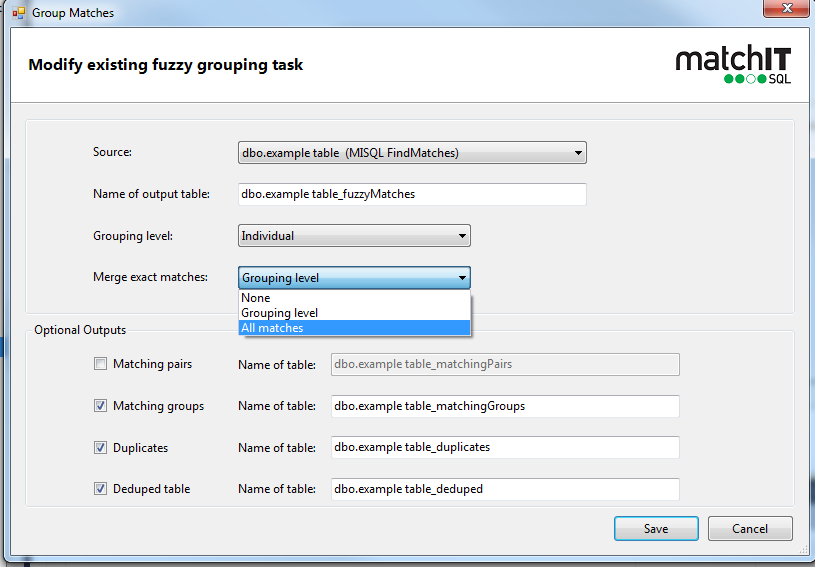Uncheck the Duplicates checkbox
The image size is (815, 567).
click(x=100, y=447)
